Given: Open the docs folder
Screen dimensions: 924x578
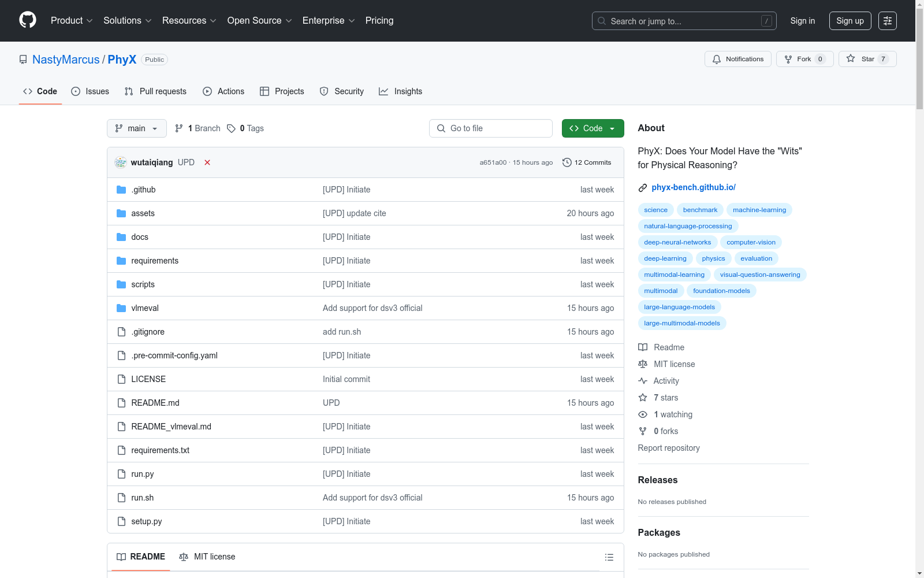Looking at the screenshot, I should [140, 237].
